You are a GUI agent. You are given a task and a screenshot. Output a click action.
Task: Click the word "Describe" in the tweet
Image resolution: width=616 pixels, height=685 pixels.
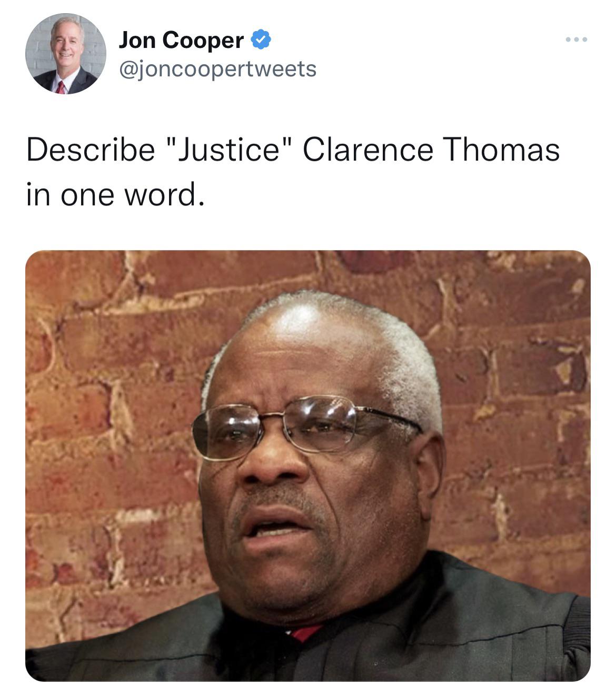[91, 150]
